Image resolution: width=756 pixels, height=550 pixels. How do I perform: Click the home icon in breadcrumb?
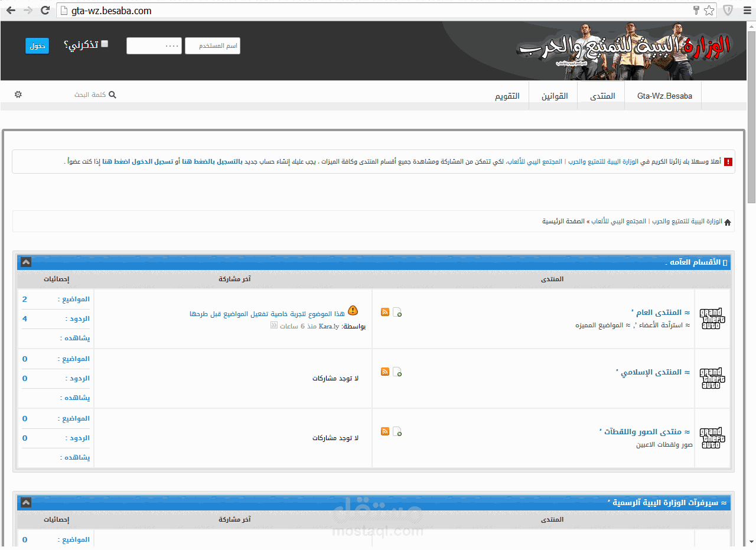point(728,222)
